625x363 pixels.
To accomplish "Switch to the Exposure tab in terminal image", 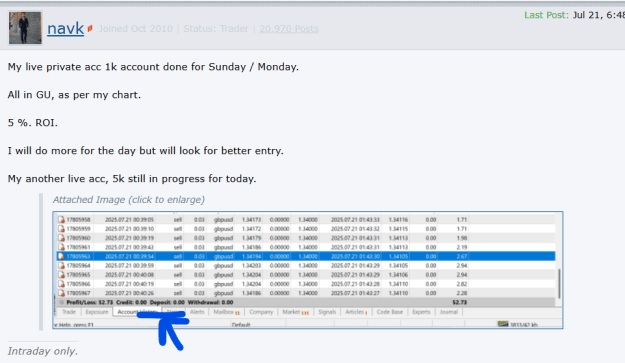I will click(97, 312).
